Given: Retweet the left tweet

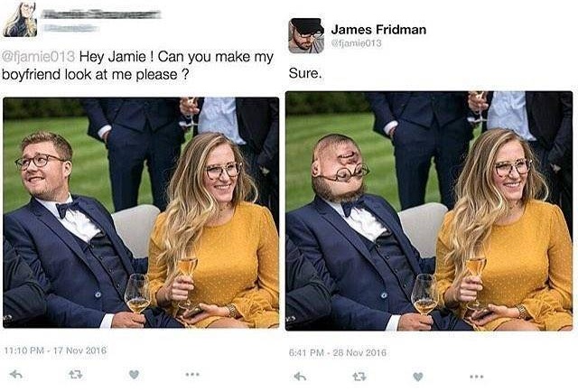Looking at the screenshot, I should tap(75, 375).
